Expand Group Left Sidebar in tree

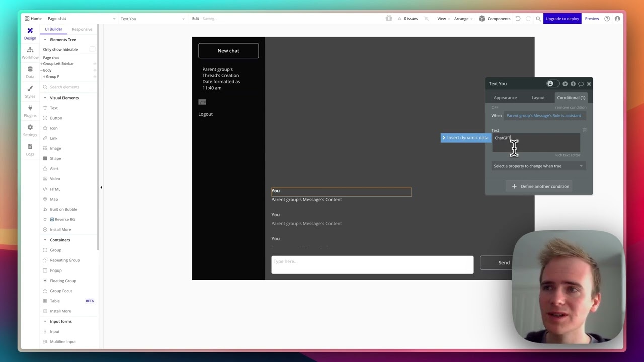coord(41,64)
